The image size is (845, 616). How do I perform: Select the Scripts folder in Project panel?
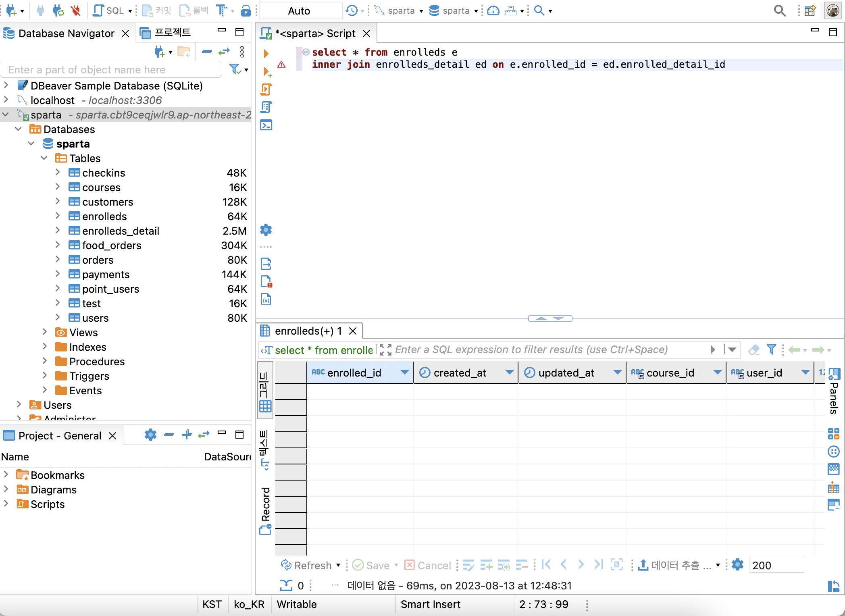click(48, 504)
